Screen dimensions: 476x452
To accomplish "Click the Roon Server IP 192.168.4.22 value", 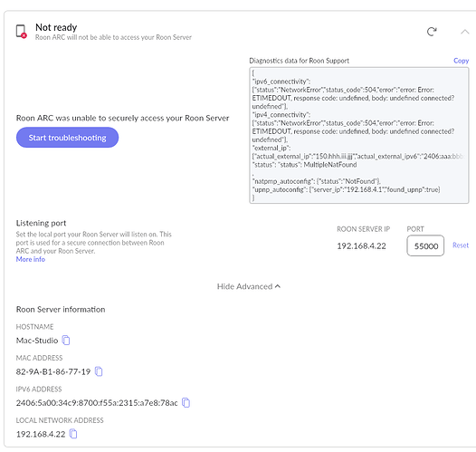I will [361, 246].
